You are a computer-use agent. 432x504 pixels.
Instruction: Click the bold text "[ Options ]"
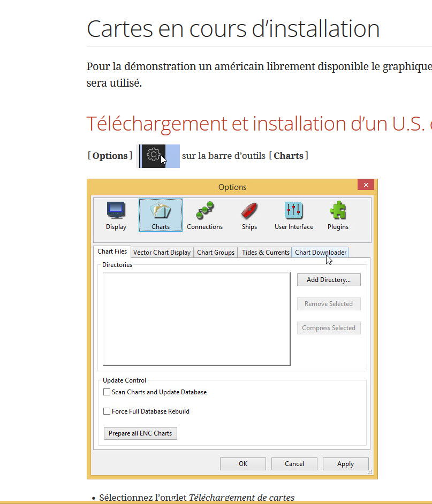tap(110, 156)
